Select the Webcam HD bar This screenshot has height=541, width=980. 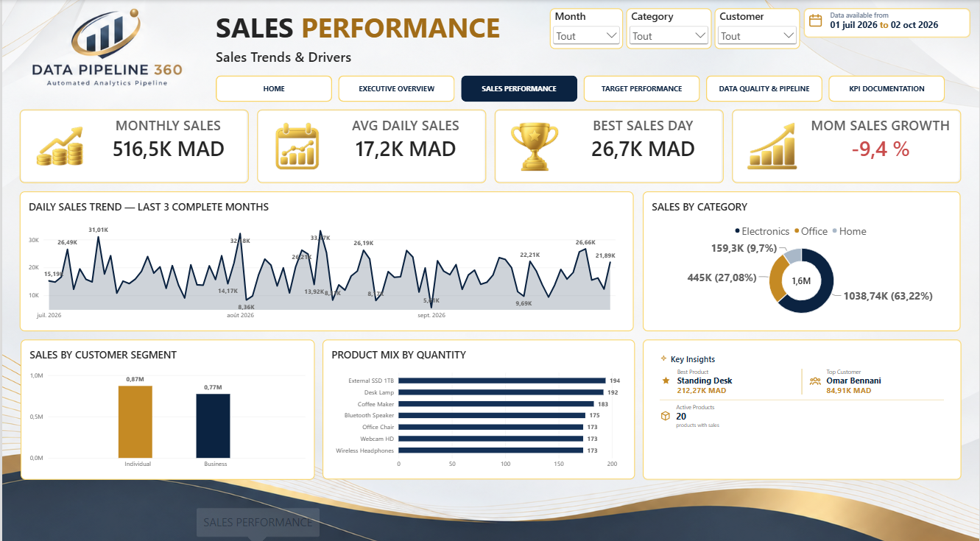[x=491, y=439]
